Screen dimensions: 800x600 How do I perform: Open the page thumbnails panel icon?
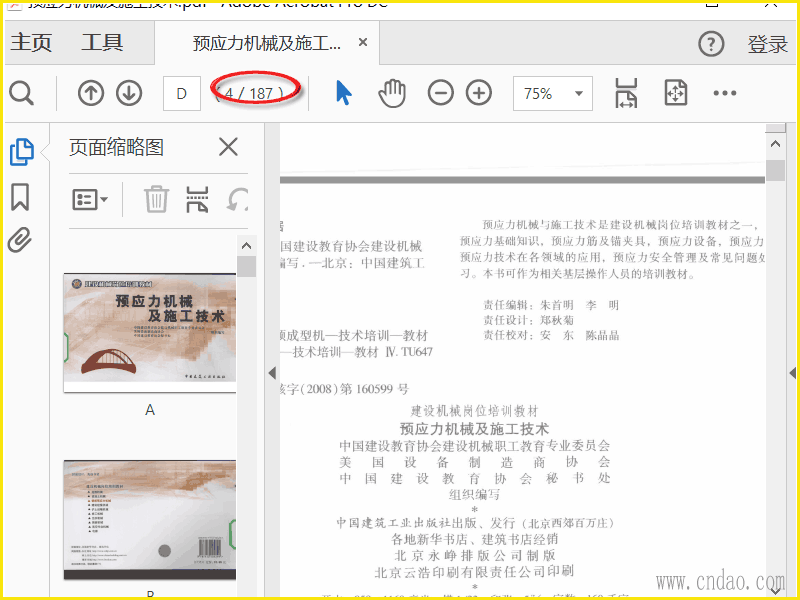tap(22, 152)
